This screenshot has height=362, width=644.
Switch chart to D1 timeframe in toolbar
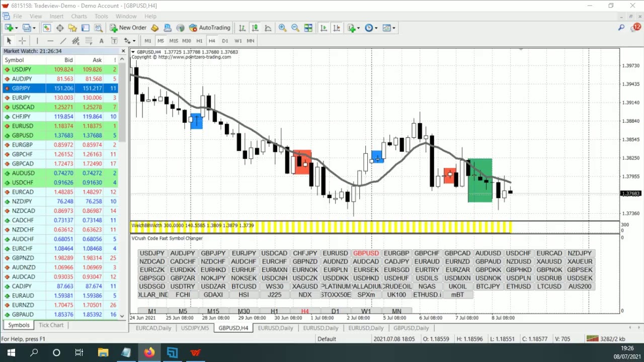[225, 41]
